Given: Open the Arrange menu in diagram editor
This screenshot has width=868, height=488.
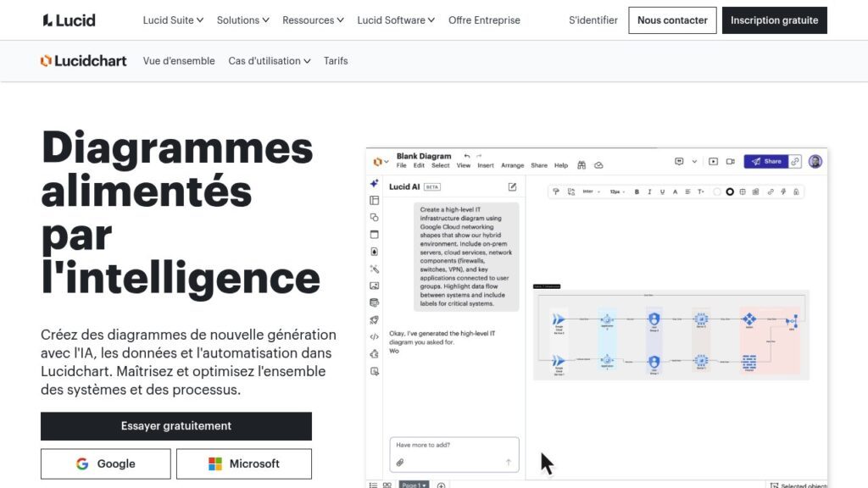Looking at the screenshot, I should 513,165.
